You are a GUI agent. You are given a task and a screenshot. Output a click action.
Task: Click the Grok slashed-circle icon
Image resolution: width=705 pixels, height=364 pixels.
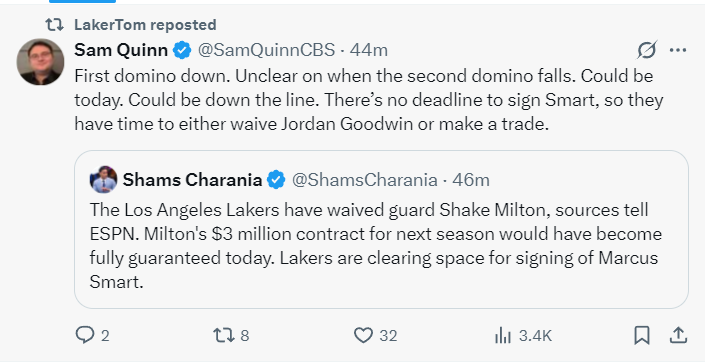[x=647, y=50]
